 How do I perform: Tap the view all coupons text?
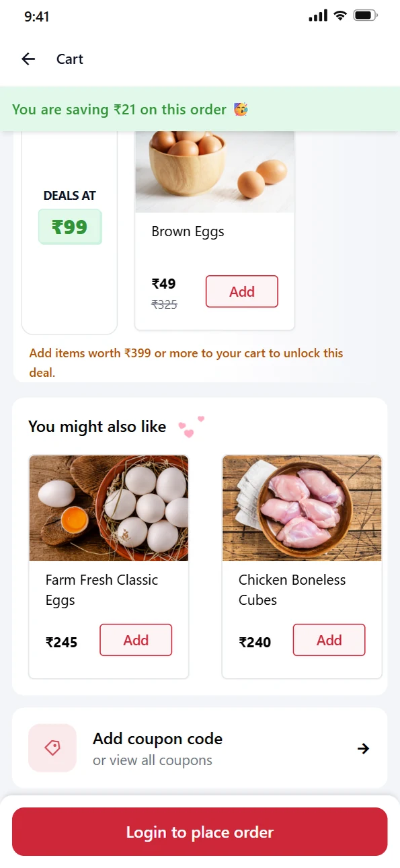[153, 760]
